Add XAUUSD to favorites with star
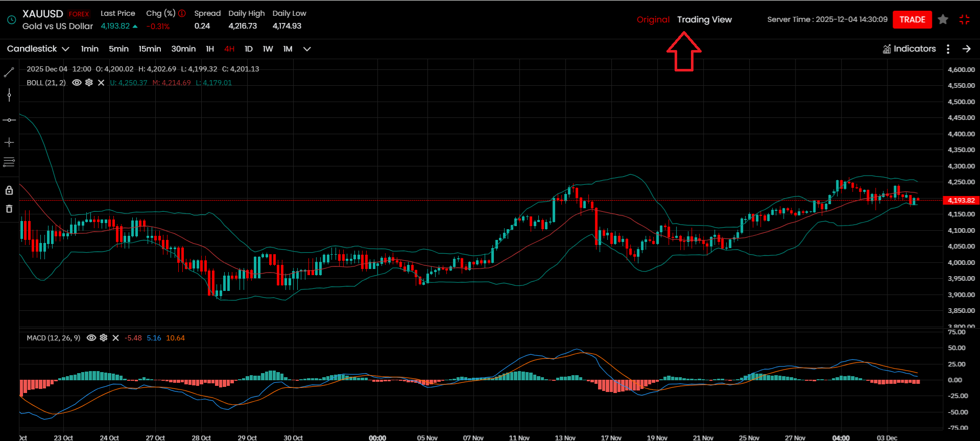 [943, 19]
